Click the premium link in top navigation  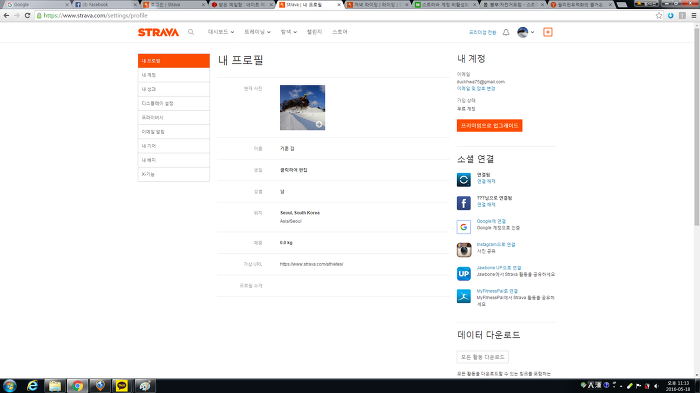click(482, 32)
